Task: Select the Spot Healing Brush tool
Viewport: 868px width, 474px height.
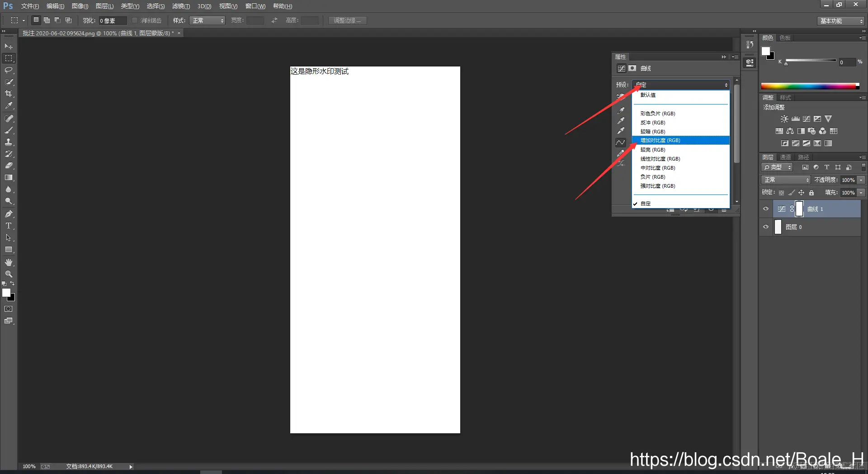Action: click(9, 118)
